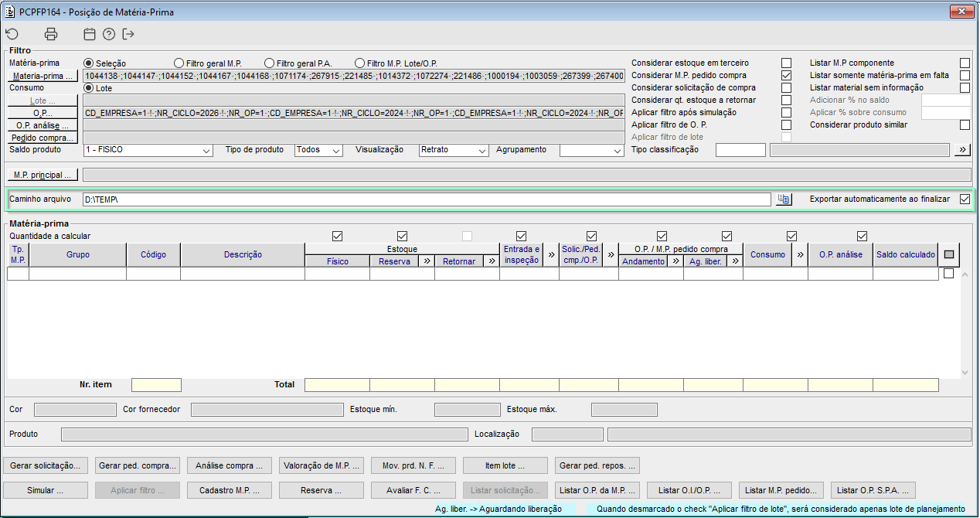Image resolution: width=980 pixels, height=518 pixels.
Task: Click the Materia-prima ... button
Action: [43, 76]
